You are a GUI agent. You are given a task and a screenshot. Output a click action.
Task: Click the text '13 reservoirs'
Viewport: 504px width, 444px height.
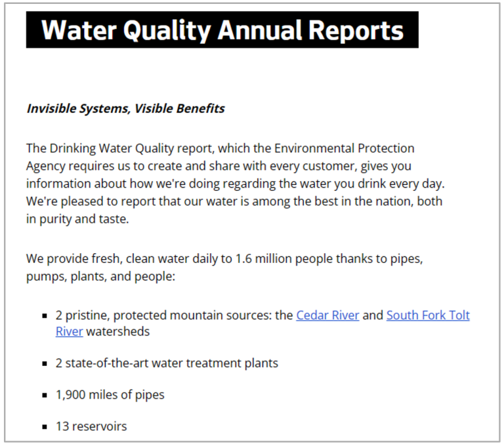91,426
